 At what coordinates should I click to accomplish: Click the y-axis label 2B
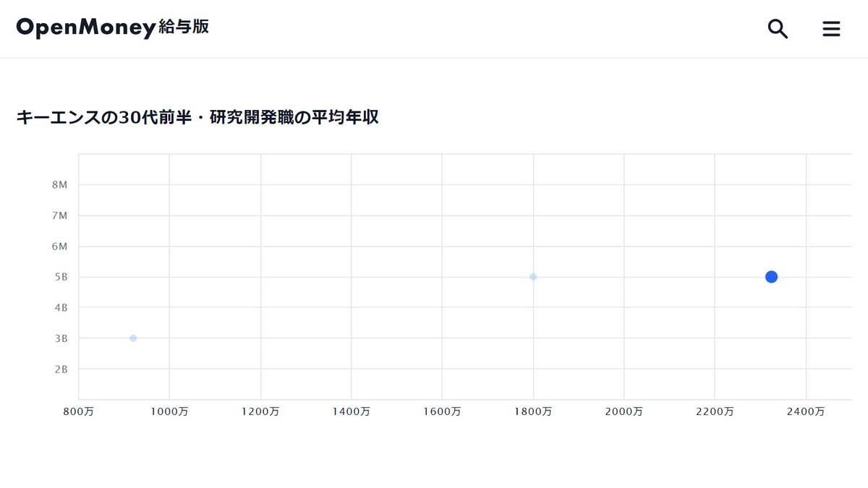[x=61, y=369]
